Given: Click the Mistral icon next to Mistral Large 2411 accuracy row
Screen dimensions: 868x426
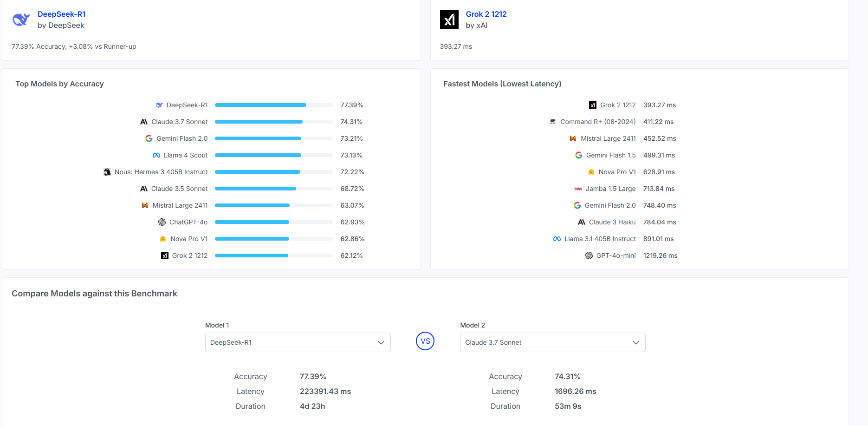Looking at the screenshot, I should [145, 205].
